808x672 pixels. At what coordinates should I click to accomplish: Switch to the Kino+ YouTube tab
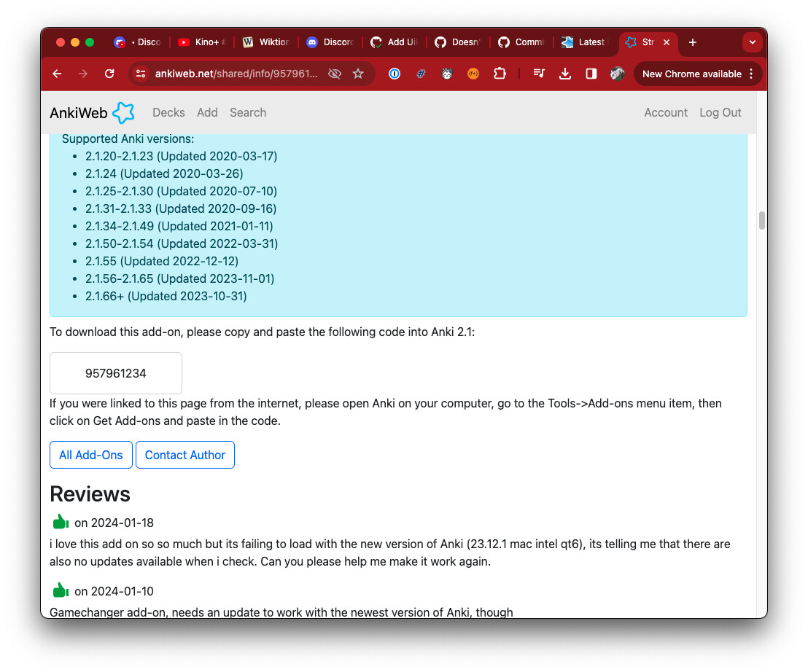[201, 42]
